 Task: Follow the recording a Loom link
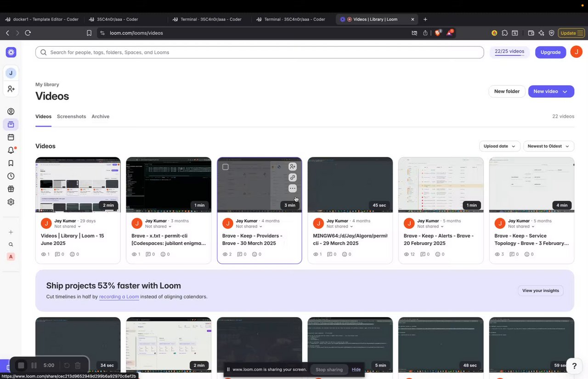pyautogui.click(x=119, y=297)
